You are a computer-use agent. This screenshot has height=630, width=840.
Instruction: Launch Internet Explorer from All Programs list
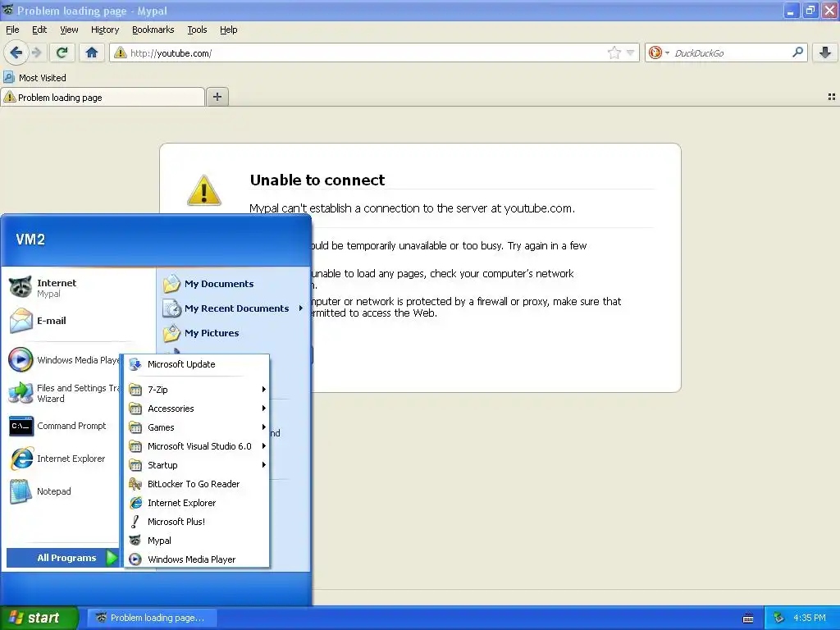pos(197,503)
